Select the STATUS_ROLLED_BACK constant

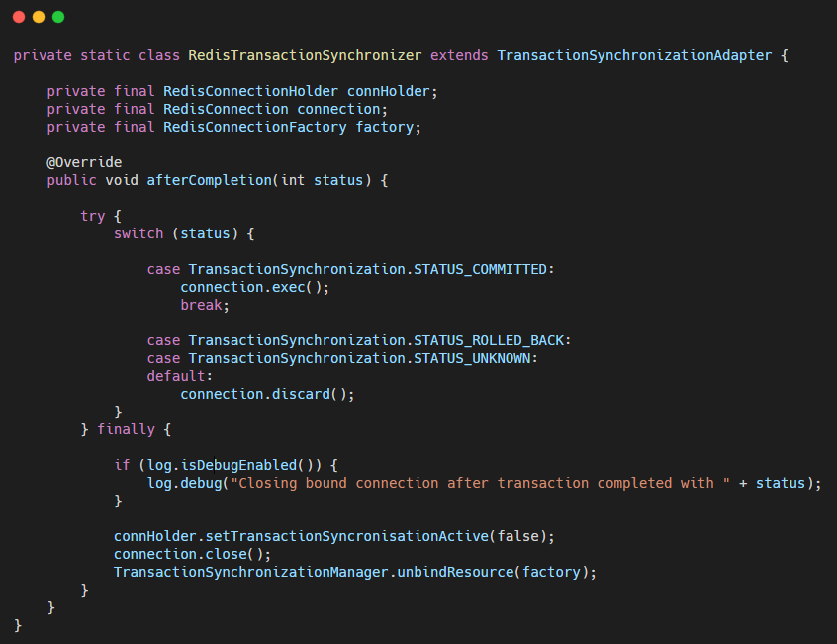point(492,340)
